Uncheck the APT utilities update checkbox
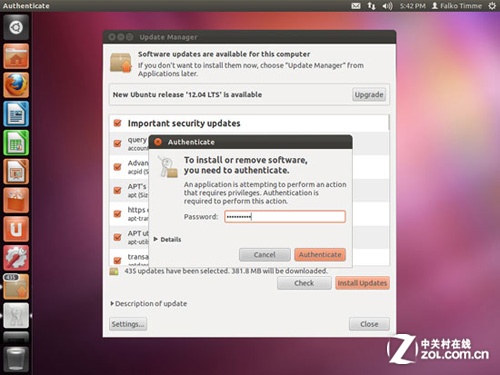Image resolution: width=500 pixels, height=375 pixels. (x=117, y=237)
